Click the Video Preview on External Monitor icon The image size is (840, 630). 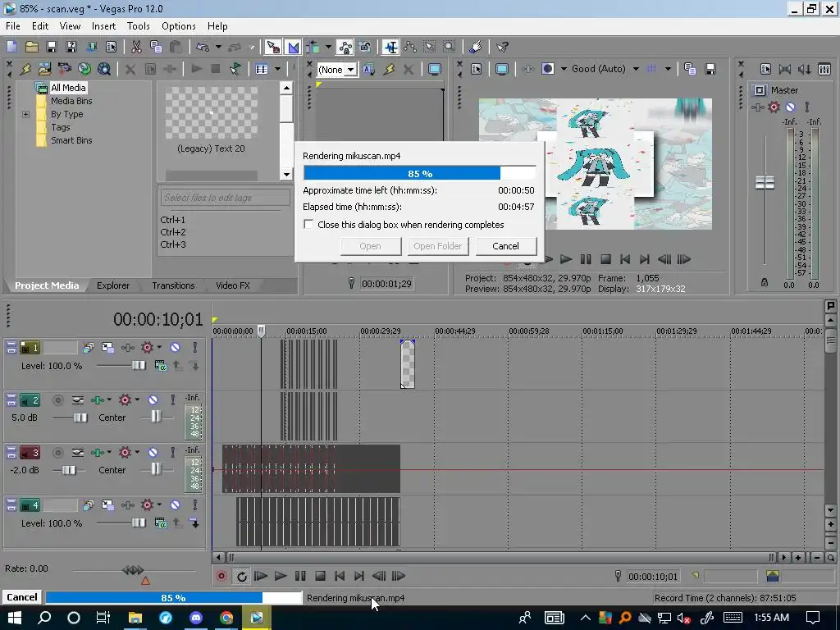(x=501, y=69)
